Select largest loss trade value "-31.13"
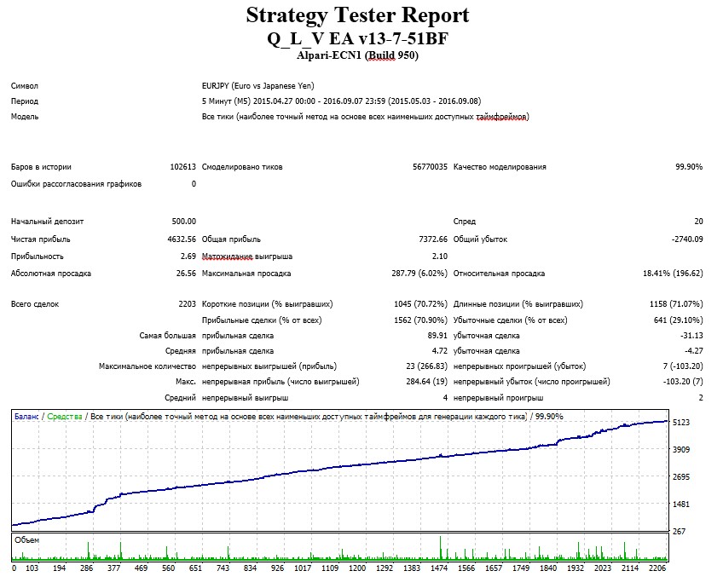The image size is (723, 588). pyautogui.click(x=691, y=336)
